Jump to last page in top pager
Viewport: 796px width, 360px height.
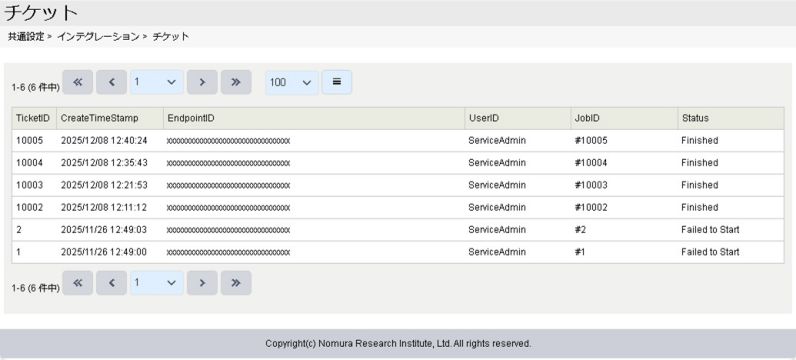click(x=236, y=82)
